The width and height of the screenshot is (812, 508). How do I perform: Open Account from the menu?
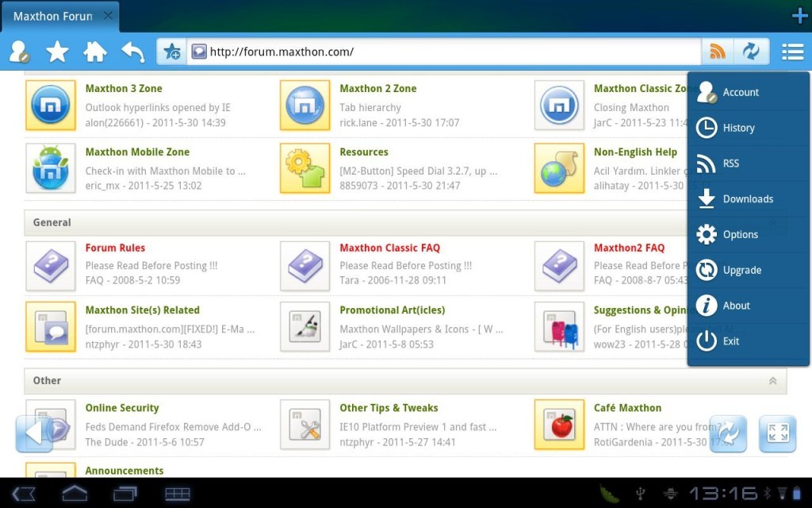point(749,92)
